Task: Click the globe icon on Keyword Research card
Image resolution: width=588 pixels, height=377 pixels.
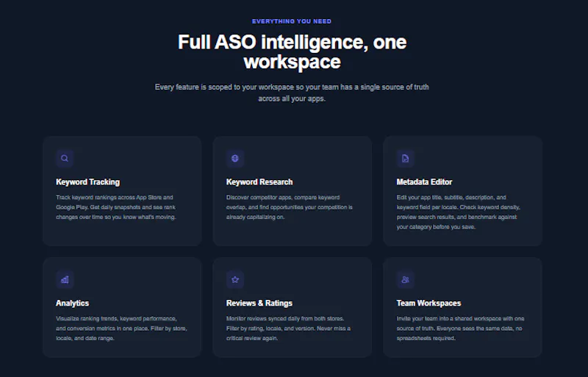Action: [235, 158]
